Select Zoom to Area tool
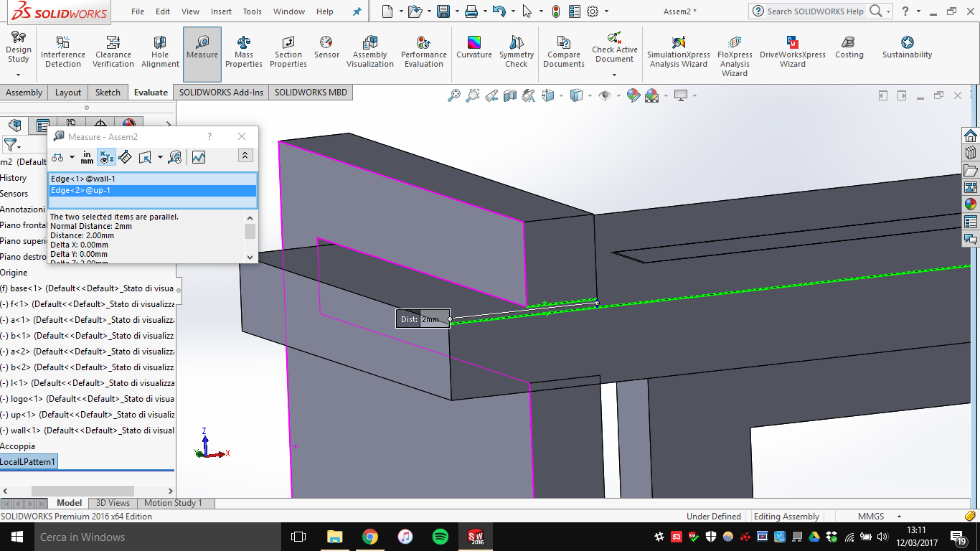This screenshot has height=551, width=980. [x=473, y=95]
